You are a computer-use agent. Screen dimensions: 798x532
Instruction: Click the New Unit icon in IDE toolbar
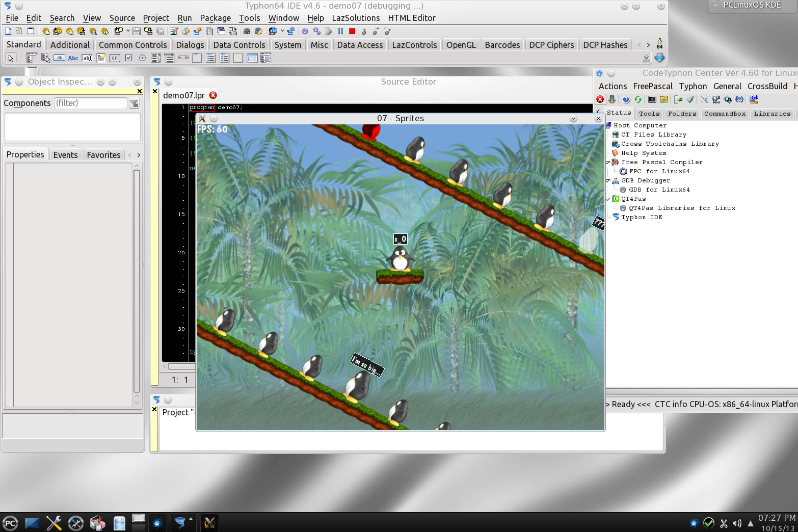pyautogui.click(x=19, y=31)
